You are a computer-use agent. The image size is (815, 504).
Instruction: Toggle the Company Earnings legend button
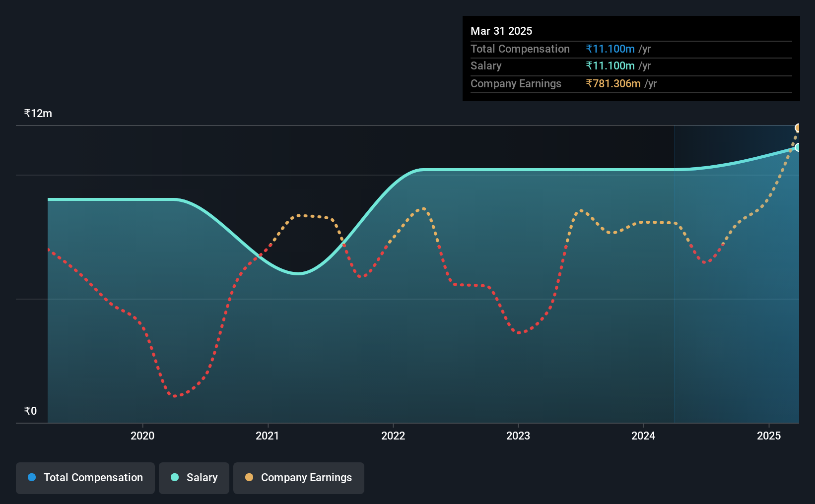tap(299, 478)
